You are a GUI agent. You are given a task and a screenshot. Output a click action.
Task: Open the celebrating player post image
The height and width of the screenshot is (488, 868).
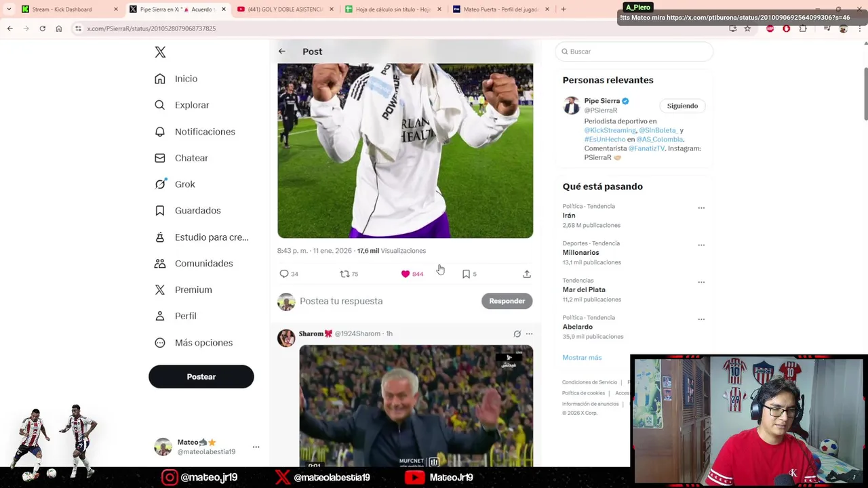click(406, 150)
